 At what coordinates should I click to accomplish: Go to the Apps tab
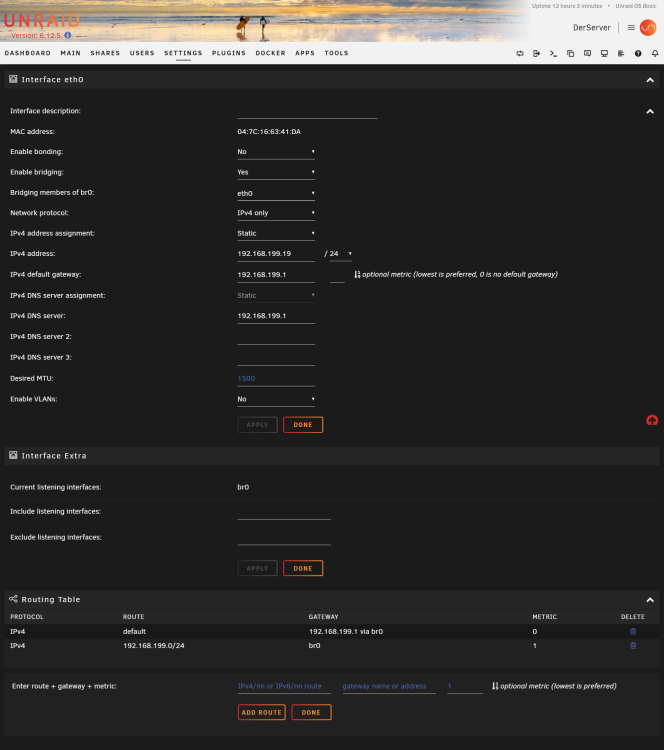point(305,53)
